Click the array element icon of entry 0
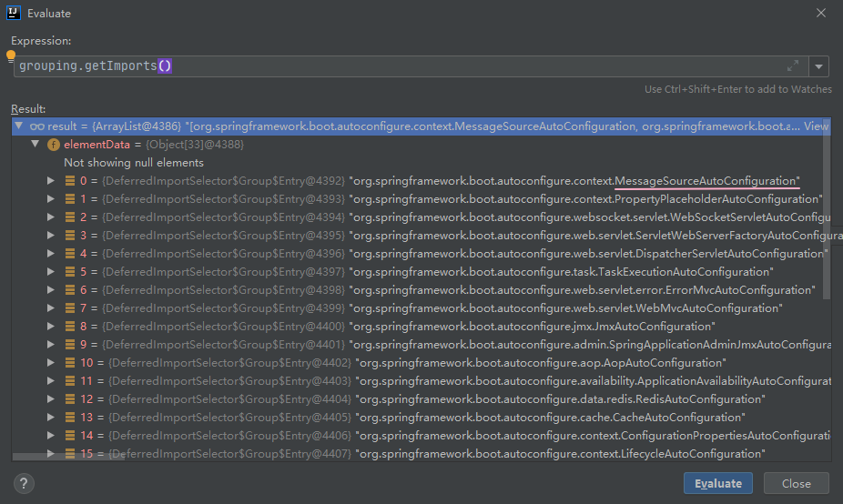 click(x=70, y=181)
